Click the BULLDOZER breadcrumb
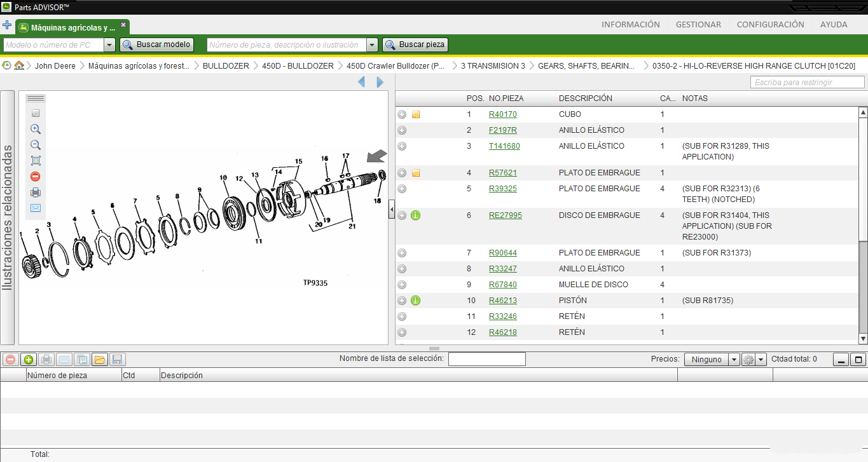 (226, 66)
